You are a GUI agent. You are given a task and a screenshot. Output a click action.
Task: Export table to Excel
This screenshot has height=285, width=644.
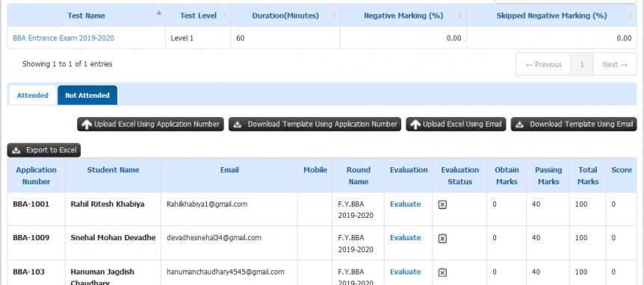pos(44,150)
